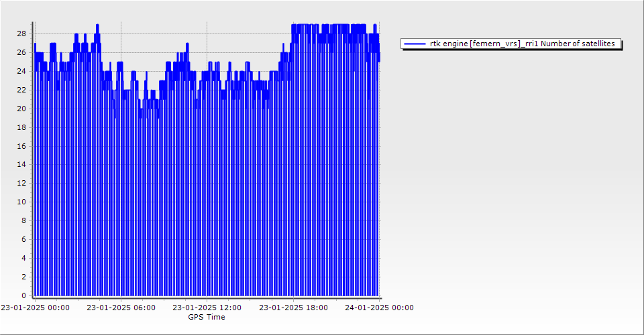This screenshot has height=335, width=644.
Task: Click the y-axis tick label 28
Action: point(21,33)
